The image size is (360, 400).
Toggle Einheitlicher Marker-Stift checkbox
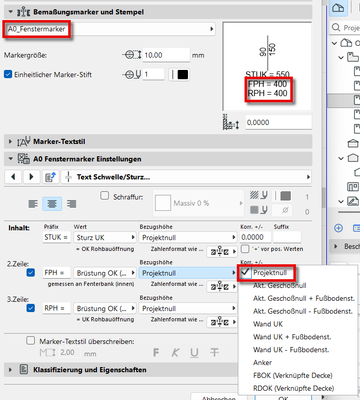[x=8, y=74]
